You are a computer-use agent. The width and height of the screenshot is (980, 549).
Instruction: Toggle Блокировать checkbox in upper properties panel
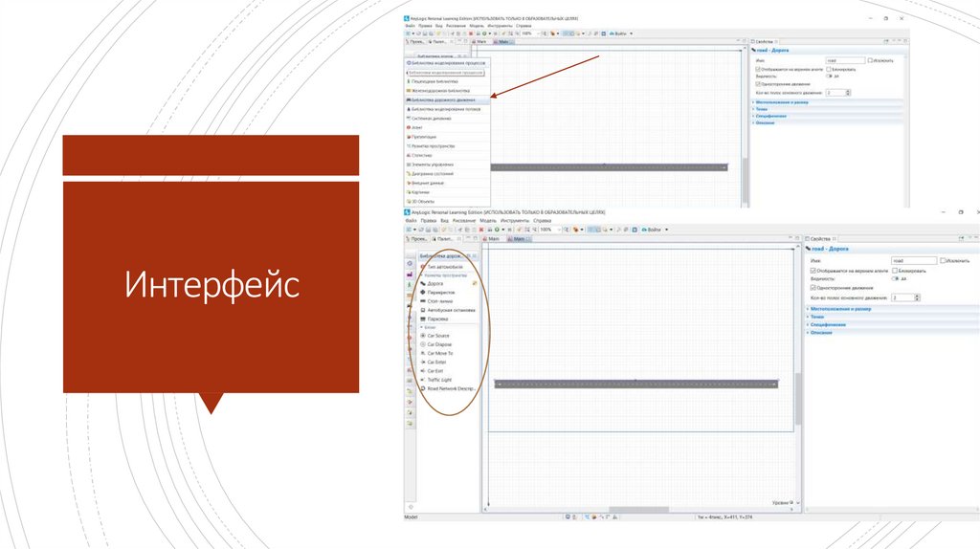[x=829, y=69]
